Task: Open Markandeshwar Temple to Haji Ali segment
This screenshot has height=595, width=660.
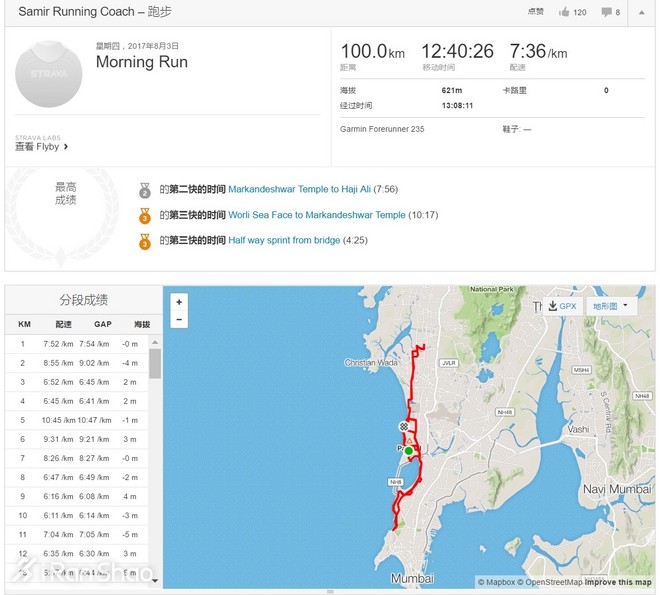Action: 300,189
